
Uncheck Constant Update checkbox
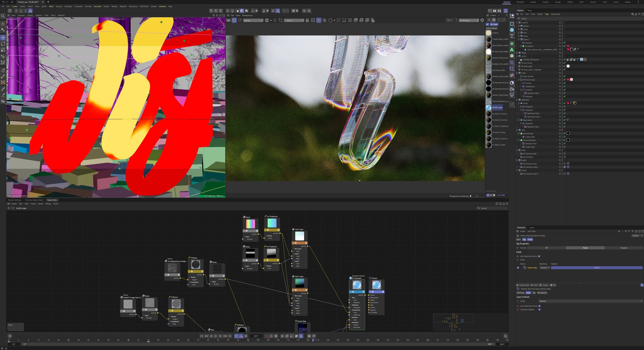539,310
